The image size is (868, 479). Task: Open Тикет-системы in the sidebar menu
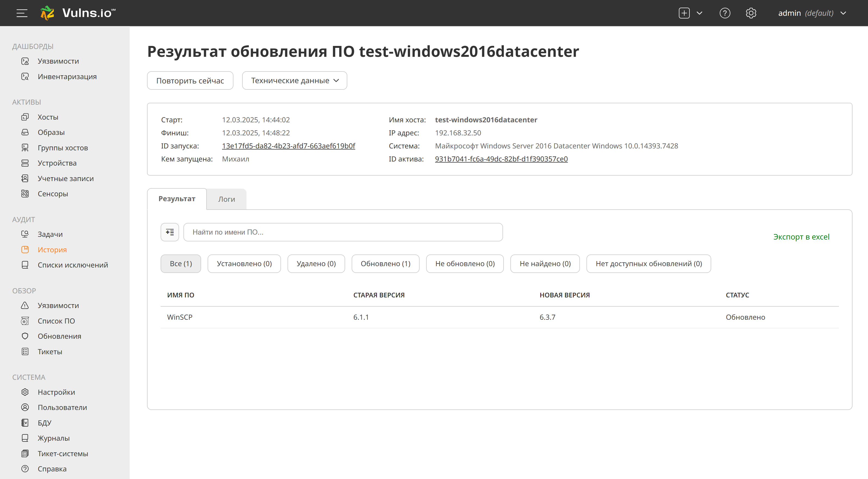63,453
